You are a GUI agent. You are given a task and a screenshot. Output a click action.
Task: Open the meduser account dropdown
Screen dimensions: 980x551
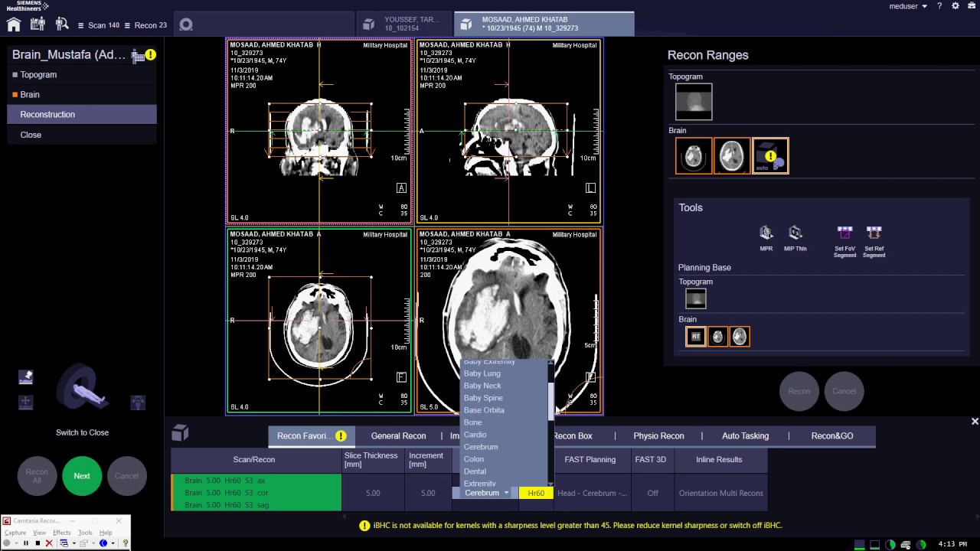coord(908,6)
